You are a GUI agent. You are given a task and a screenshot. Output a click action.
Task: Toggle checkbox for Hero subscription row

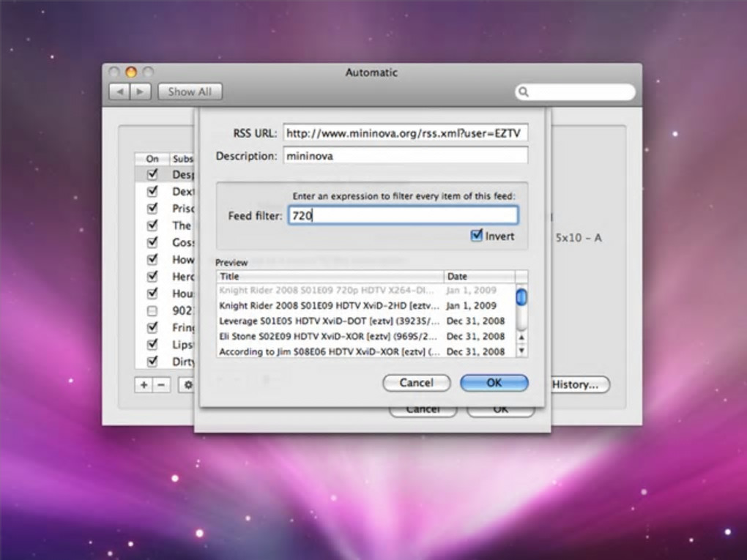point(152,276)
